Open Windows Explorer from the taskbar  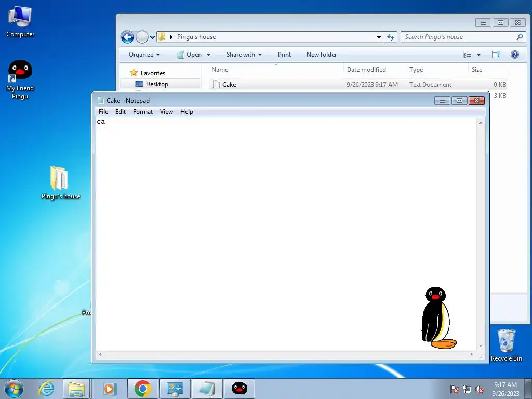coord(76,389)
